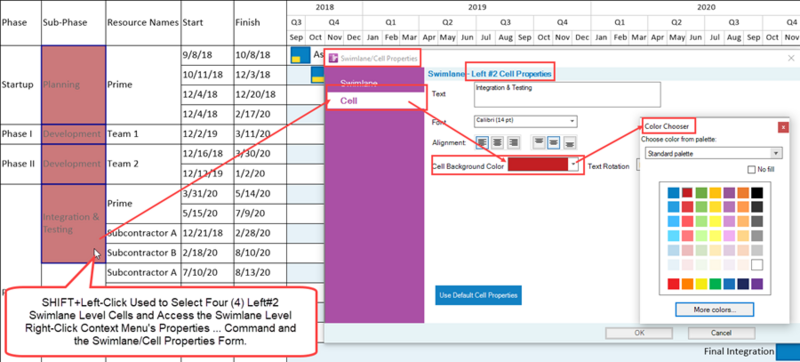Open the Standard palette dropdown

713,153
